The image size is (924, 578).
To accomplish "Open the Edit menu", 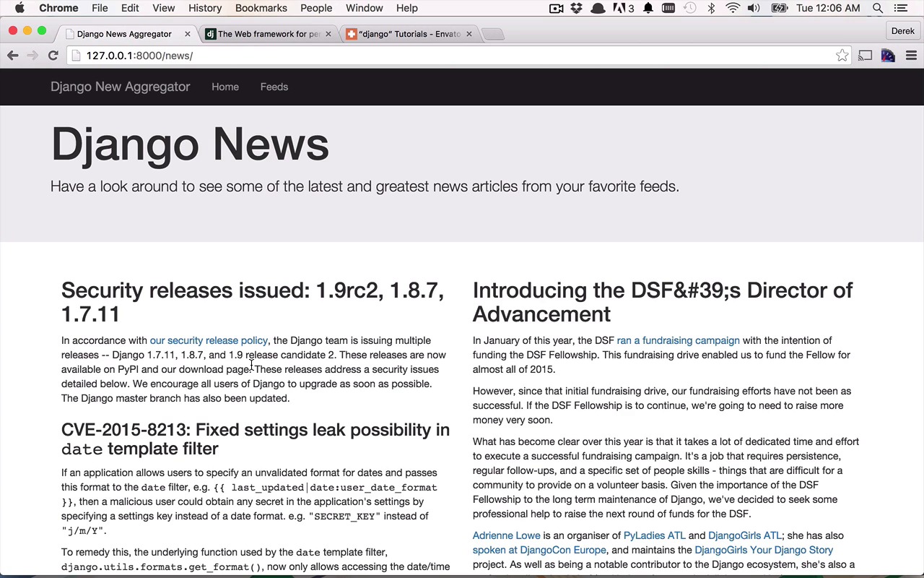I will tap(130, 8).
